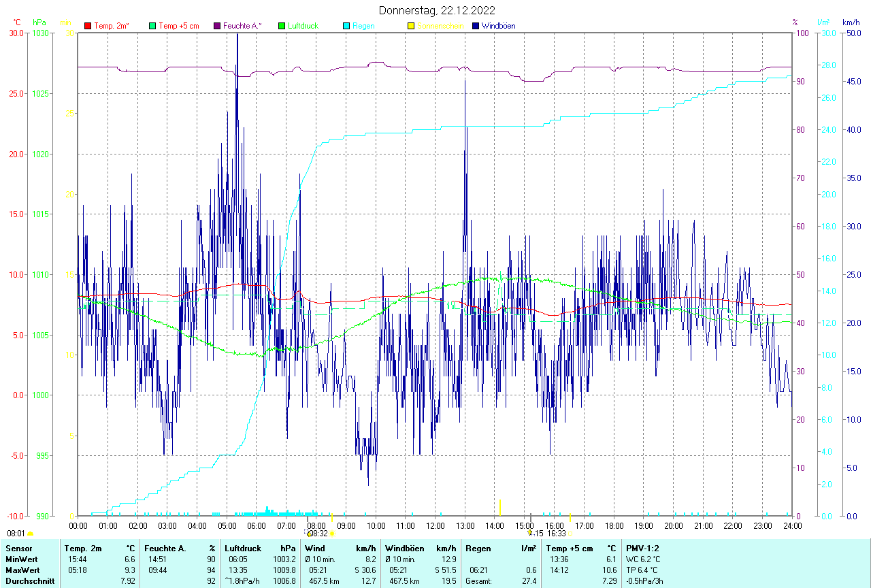Click the dark blue Windböen legend swatch
Image resolution: width=871 pixels, height=588 pixels.
tap(475, 26)
